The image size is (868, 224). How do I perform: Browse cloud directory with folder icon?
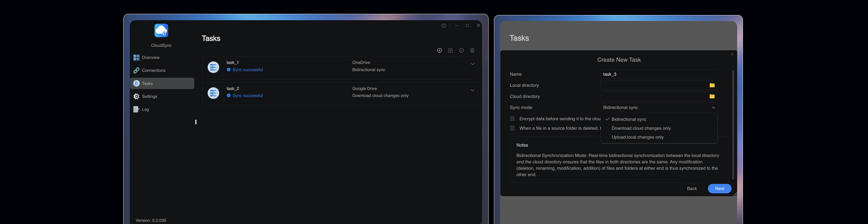(x=712, y=96)
